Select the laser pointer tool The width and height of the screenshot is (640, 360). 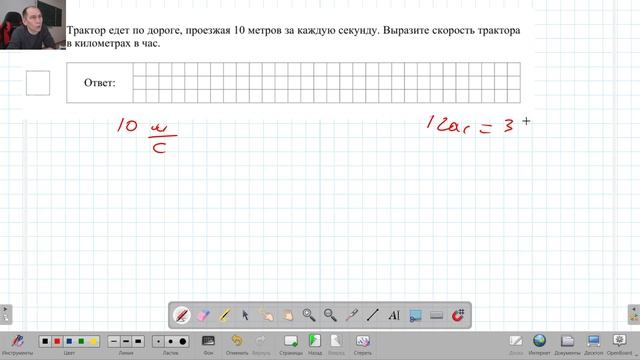pos(351,315)
